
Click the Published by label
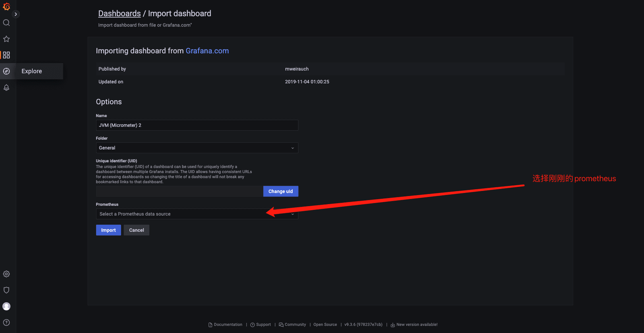click(x=112, y=69)
